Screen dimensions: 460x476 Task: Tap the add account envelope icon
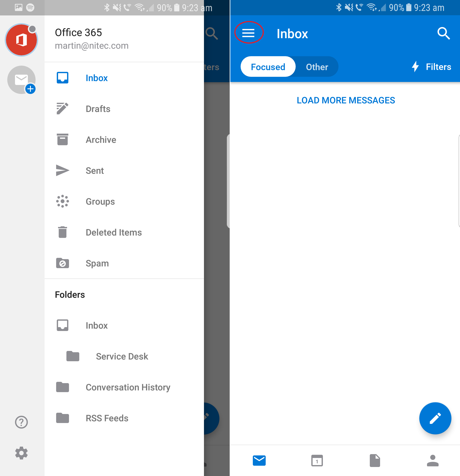click(22, 80)
